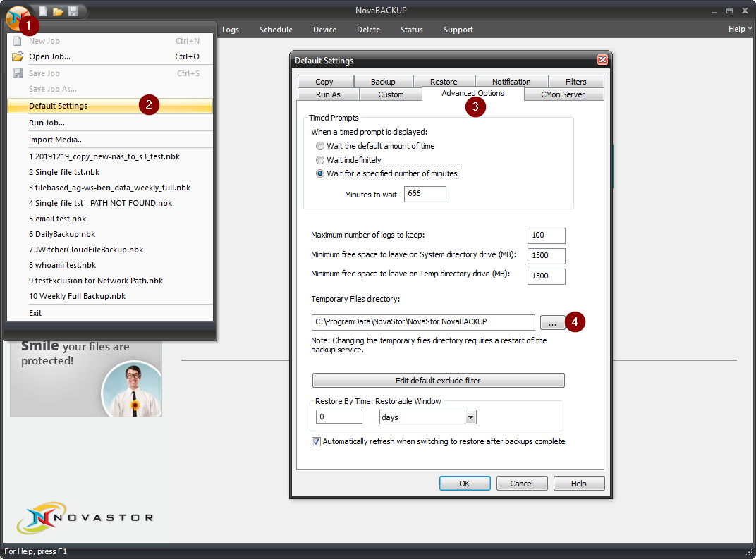Viewport: 756px width, 559px height.
Task: Open recent job email test.nbk
Action: [x=110, y=219]
